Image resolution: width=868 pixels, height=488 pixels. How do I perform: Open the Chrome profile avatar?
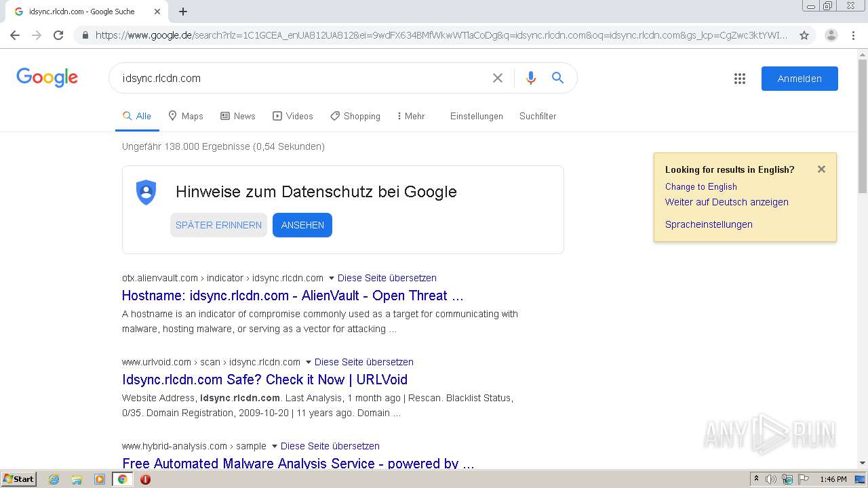[831, 35]
